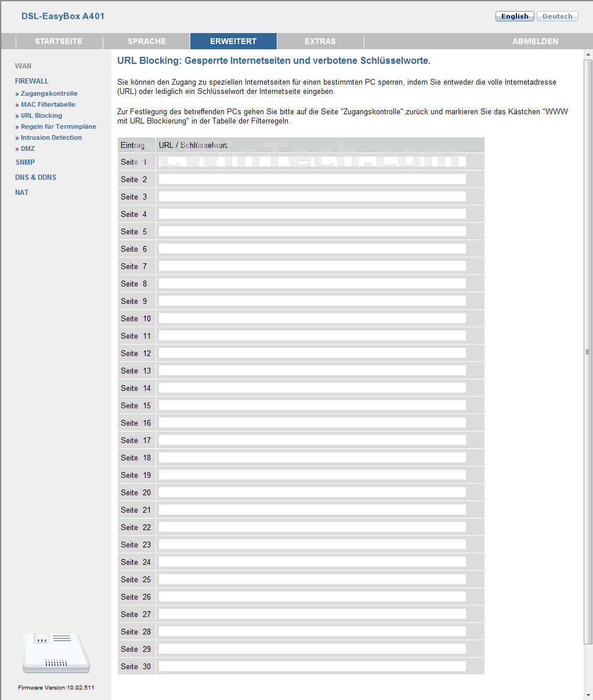
Task: Focus URL field for Seite 19
Action: point(312,475)
